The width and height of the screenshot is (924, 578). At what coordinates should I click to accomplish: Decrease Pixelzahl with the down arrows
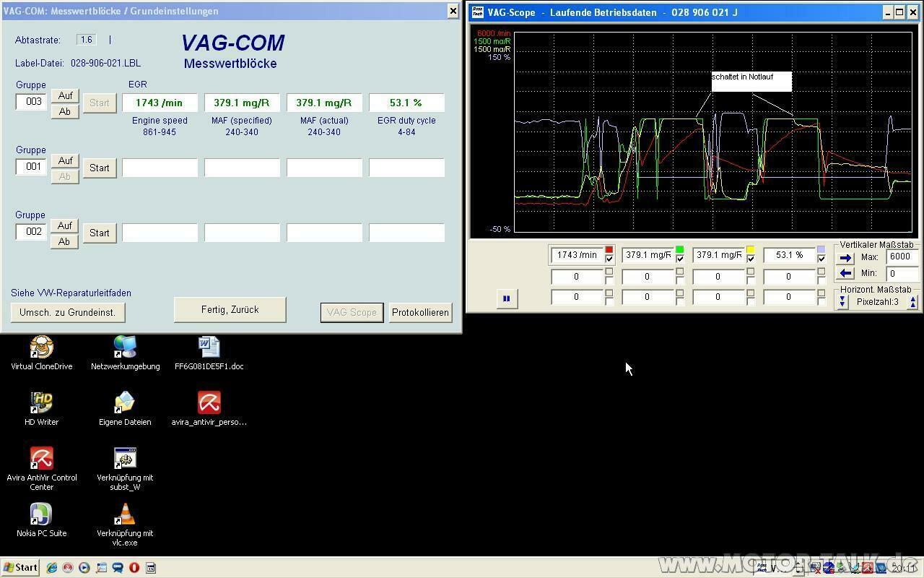coord(842,302)
